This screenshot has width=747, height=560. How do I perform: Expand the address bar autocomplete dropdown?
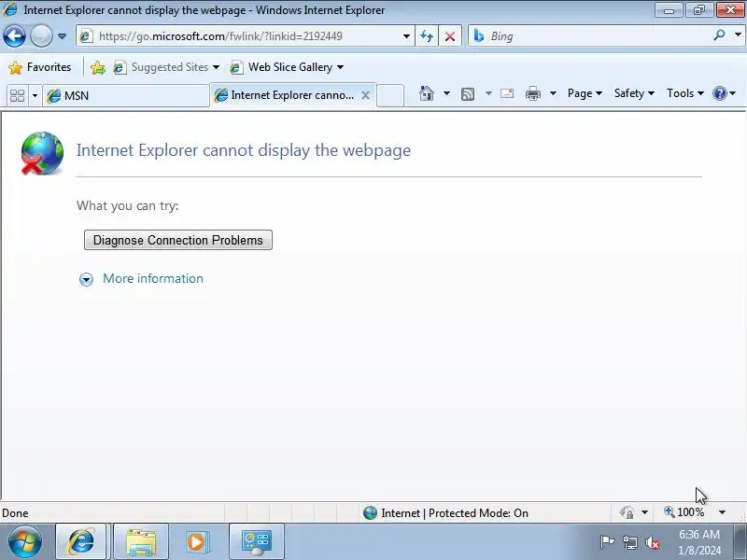pyautogui.click(x=406, y=36)
